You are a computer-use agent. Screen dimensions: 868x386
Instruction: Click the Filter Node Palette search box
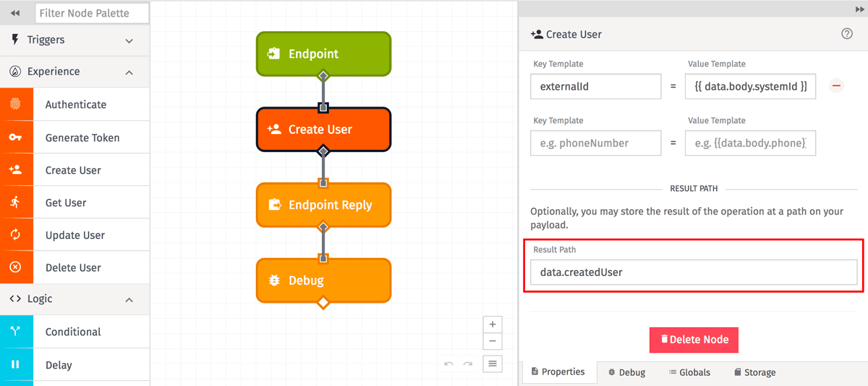coord(92,13)
